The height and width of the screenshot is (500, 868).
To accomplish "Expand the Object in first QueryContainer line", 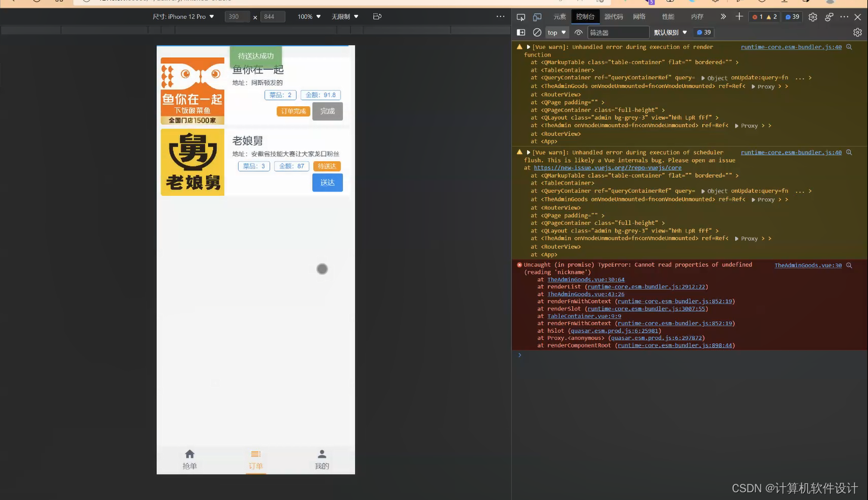I will click(714, 78).
